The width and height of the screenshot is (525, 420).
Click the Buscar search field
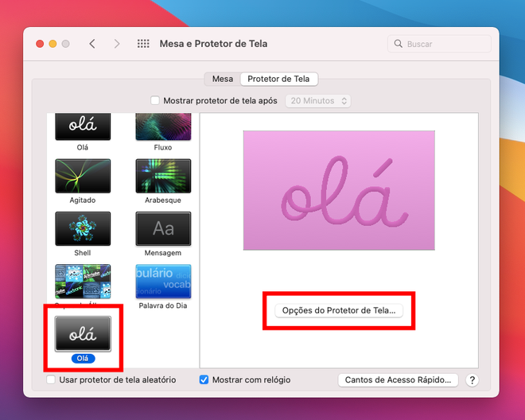(x=439, y=44)
